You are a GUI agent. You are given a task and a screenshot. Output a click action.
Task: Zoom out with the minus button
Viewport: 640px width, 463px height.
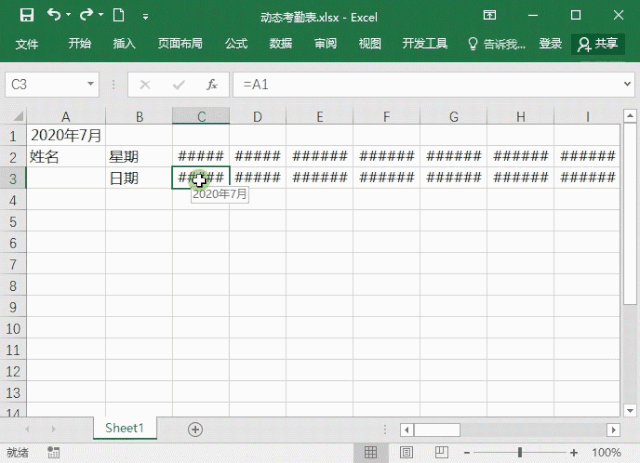[x=467, y=452]
